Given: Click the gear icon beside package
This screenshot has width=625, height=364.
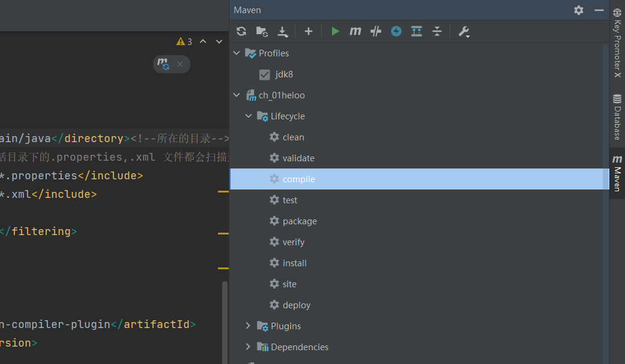Looking at the screenshot, I should coord(274,221).
